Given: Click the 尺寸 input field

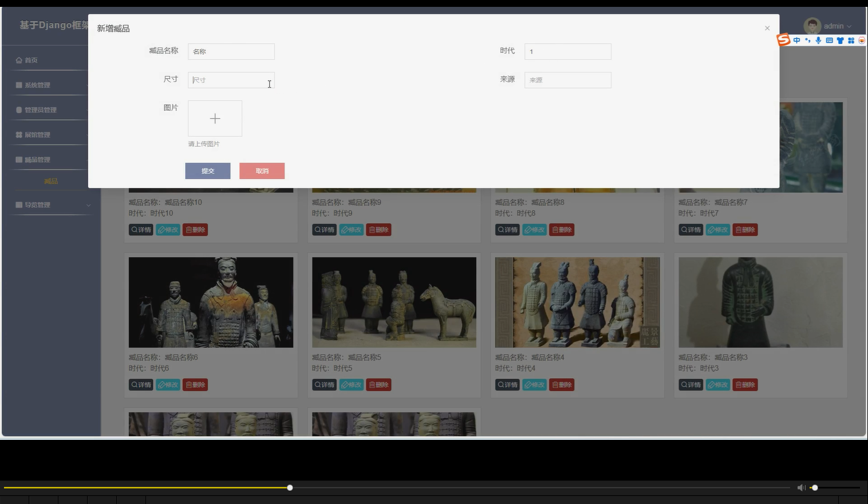Looking at the screenshot, I should pos(231,80).
